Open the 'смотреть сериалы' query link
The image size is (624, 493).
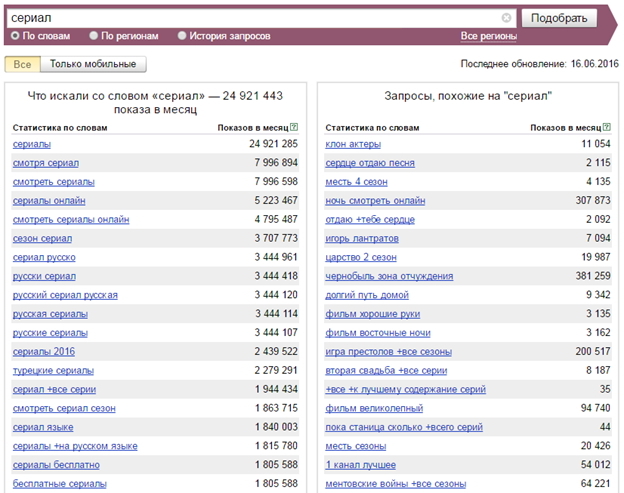click(54, 182)
